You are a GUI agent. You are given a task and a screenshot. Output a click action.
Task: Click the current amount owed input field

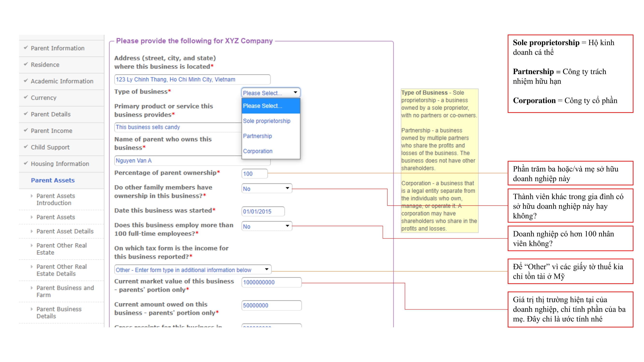tap(271, 305)
